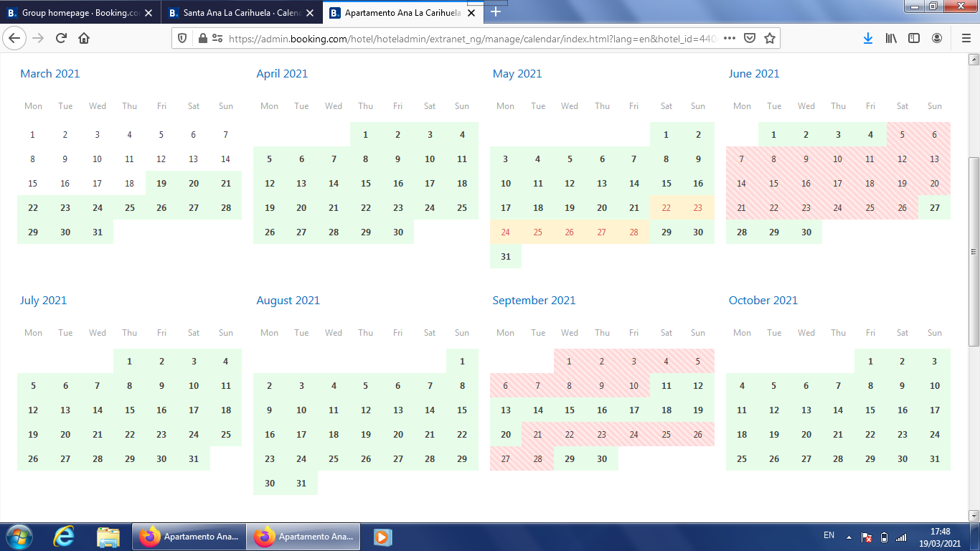
Task: Open the Firefox account icon
Action: pyautogui.click(x=937, y=39)
